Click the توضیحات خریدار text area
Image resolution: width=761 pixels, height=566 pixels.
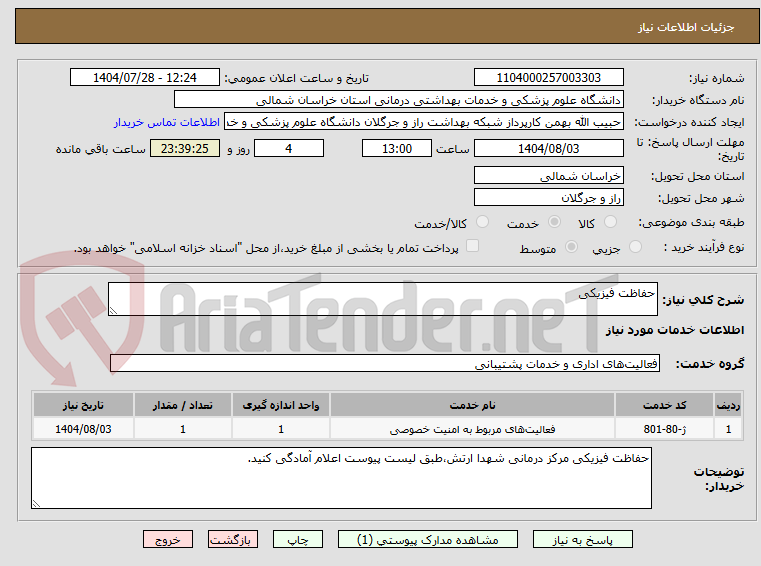pyautogui.click(x=341, y=478)
